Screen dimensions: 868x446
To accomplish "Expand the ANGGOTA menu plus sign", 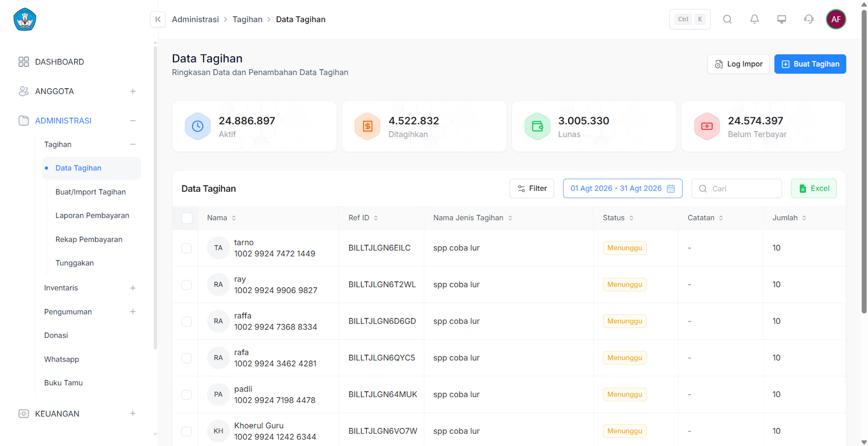I will 133,91.
